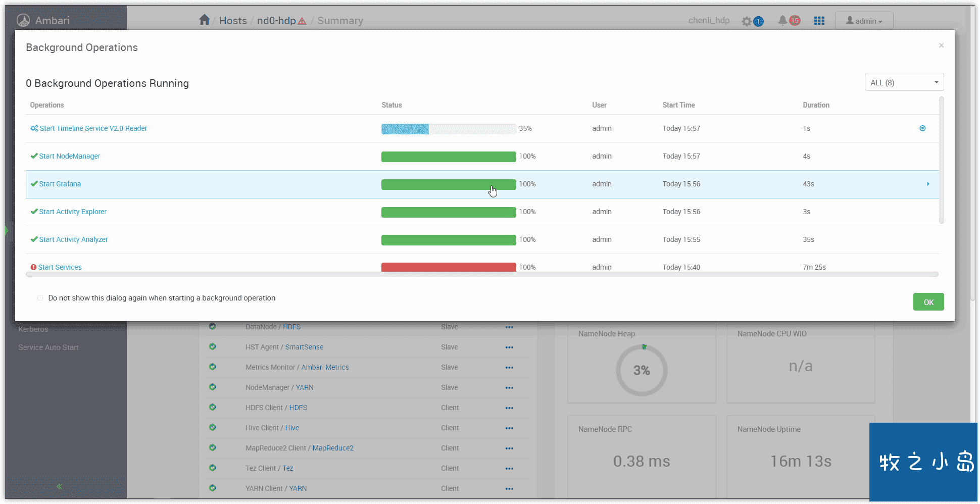Click the operations list horizontal scrollbar
The width and height of the screenshot is (980, 504).
tap(482, 274)
